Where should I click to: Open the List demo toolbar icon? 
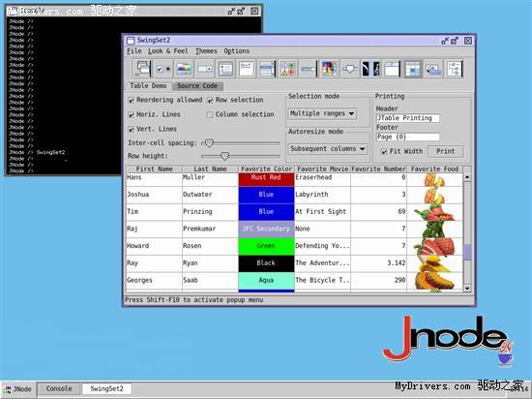tap(267, 69)
